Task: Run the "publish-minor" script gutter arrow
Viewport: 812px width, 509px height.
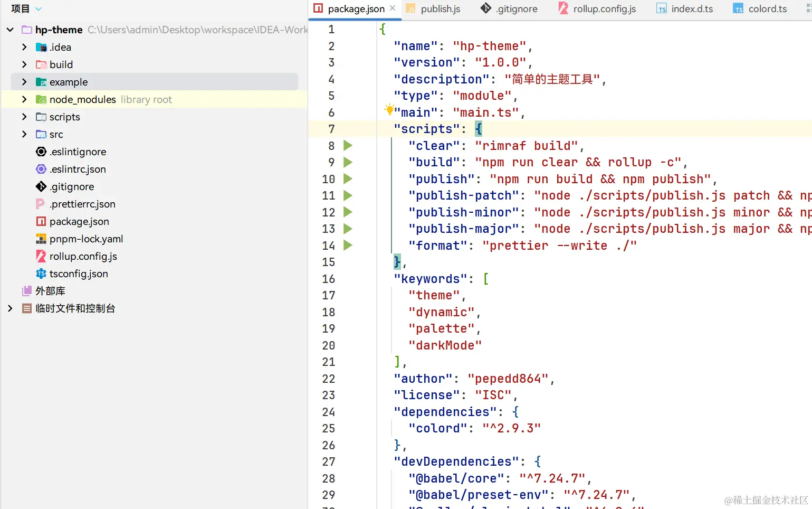Action: coord(348,212)
